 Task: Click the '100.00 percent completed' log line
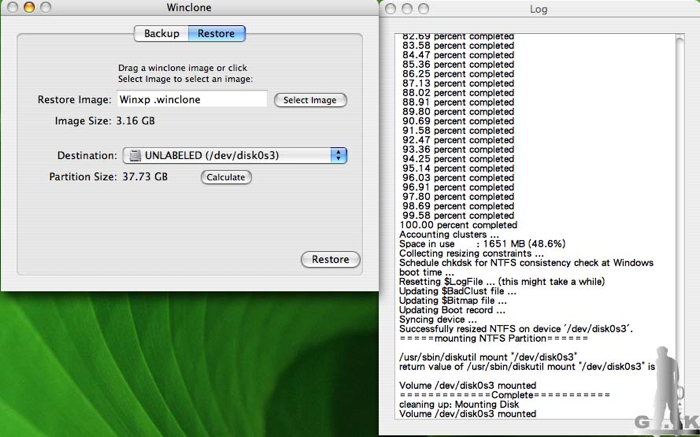coord(458,225)
